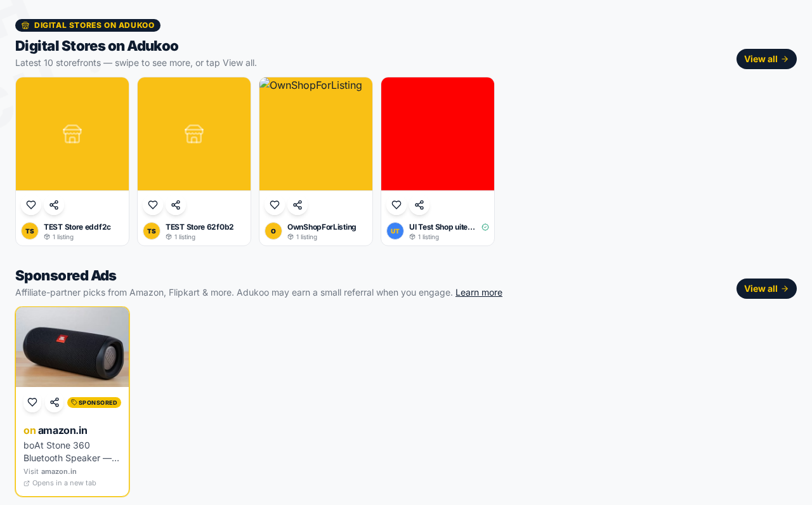Heart the OwnShopForListing store

(x=275, y=205)
